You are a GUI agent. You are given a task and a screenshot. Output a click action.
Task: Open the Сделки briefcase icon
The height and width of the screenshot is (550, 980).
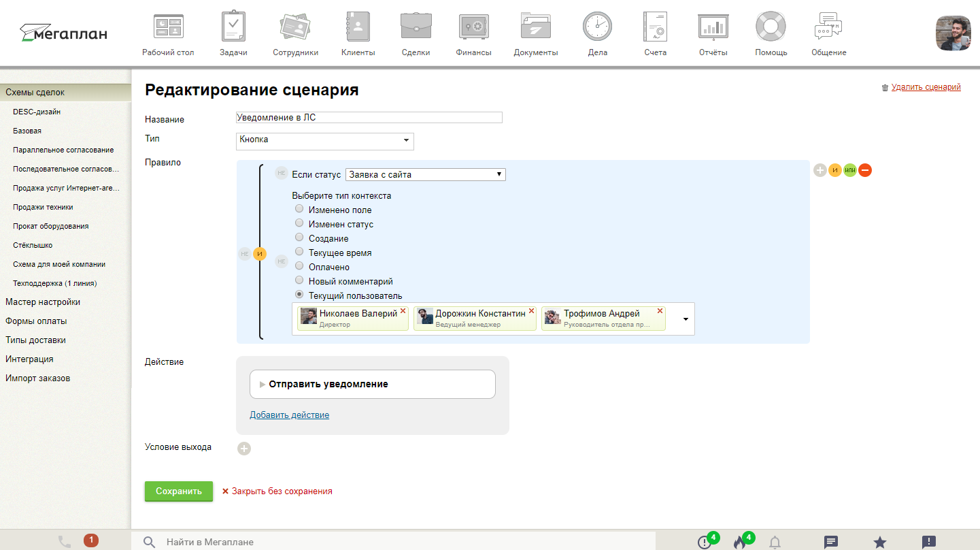pos(415,27)
